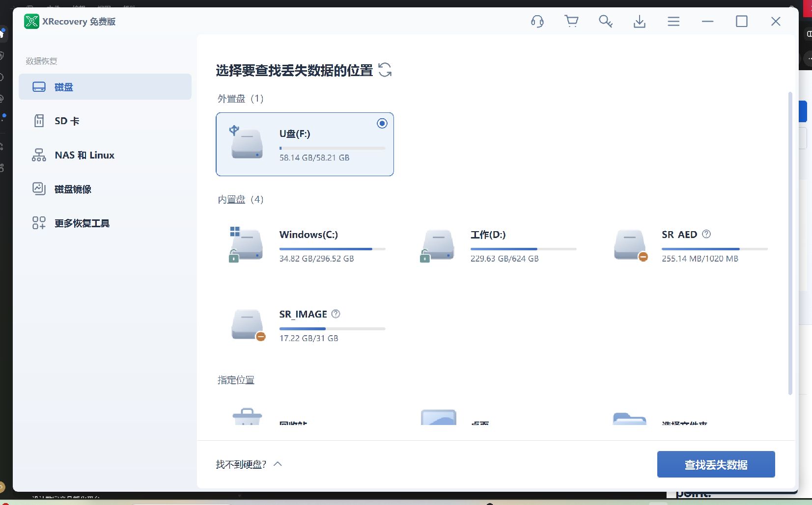This screenshot has width=812, height=505.
Task: Click 255.14 MB/1020 MB size text
Action: pos(700,259)
